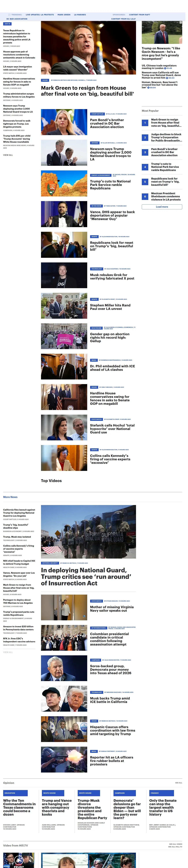Open headline 'Mark Green to resign from House'
The height and width of the screenshot is (868, 188).
click(88, 91)
